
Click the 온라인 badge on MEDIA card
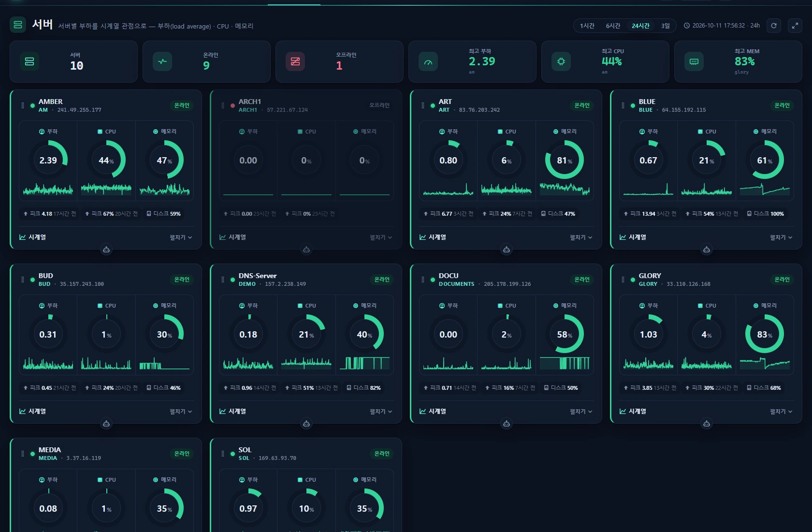[x=182, y=454]
